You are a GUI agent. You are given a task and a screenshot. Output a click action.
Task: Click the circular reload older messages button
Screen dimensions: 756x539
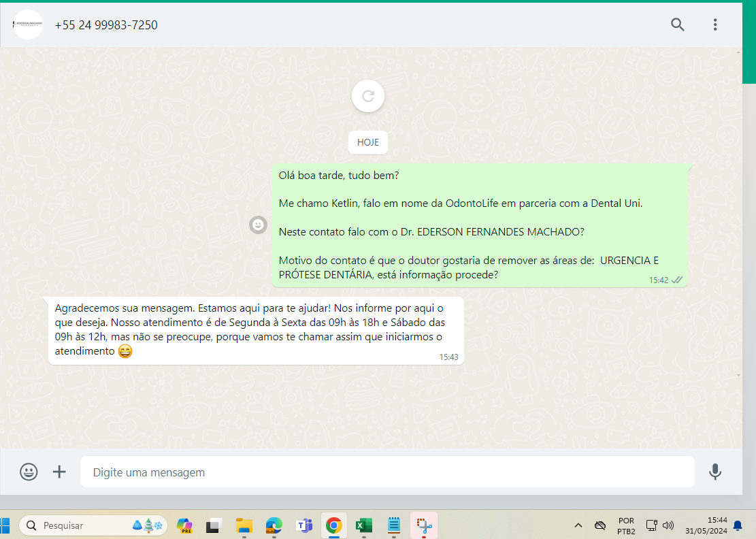tap(368, 96)
